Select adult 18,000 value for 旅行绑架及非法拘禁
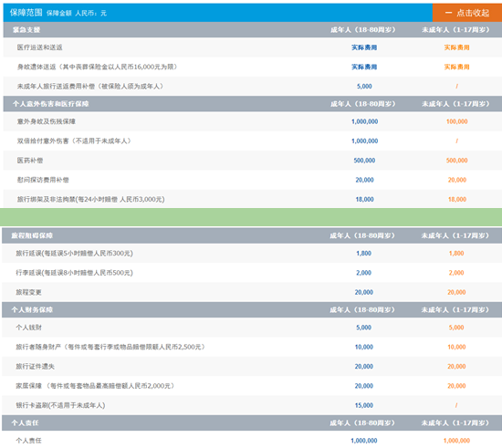 tap(364, 199)
